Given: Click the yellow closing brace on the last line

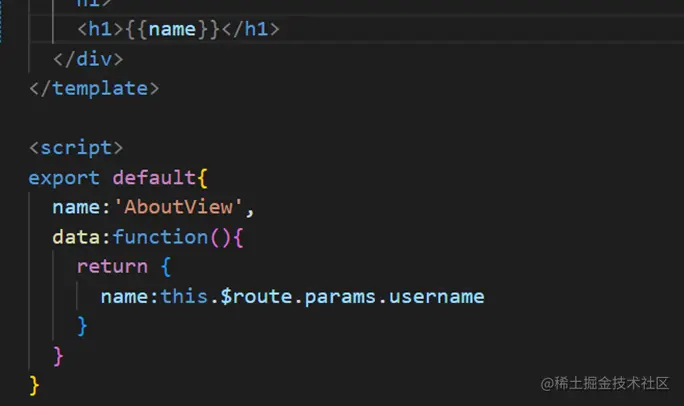Looking at the screenshot, I should (34, 386).
